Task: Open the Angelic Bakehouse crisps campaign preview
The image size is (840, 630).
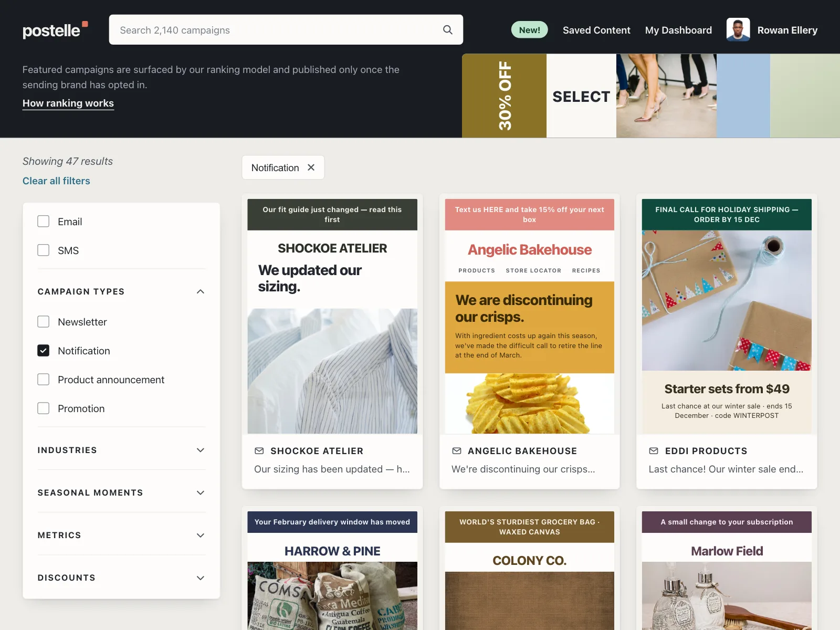Action: pos(530,316)
